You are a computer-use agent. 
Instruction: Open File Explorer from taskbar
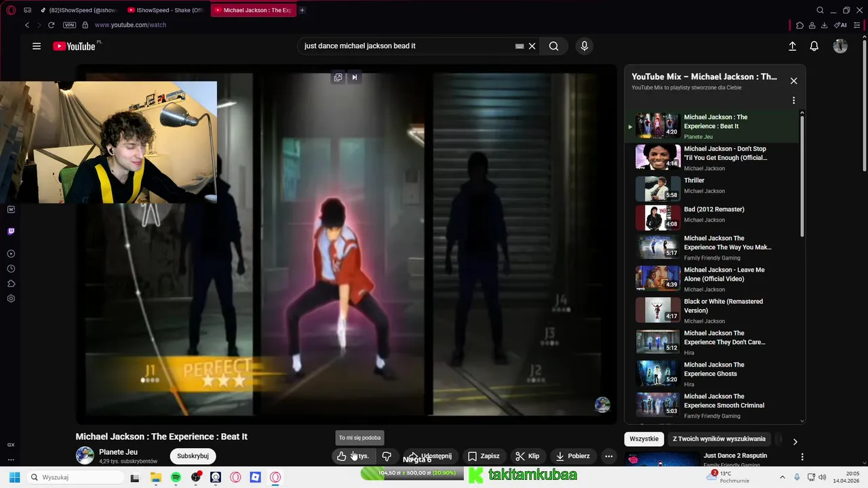[155, 477]
